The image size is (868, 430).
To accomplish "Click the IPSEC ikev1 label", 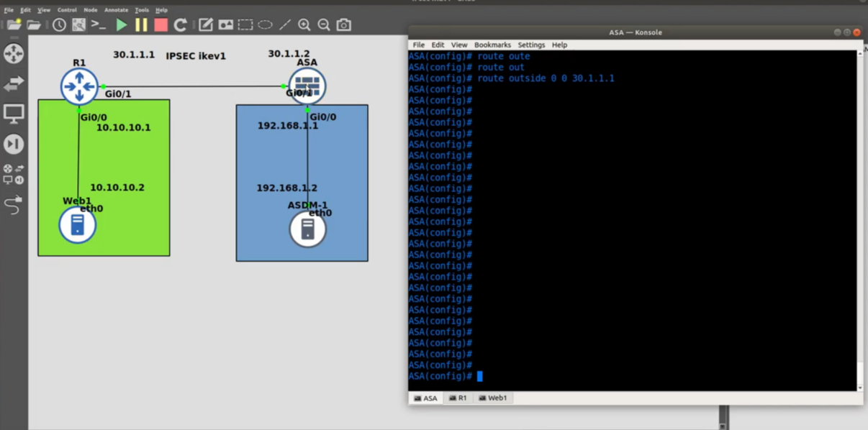I will [196, 55].
